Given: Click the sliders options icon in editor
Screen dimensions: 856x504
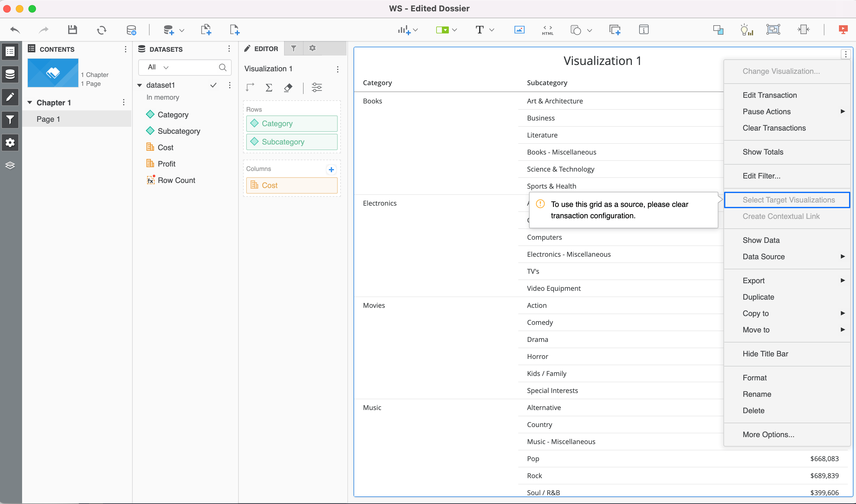Looking at the screenshot, I should tap(317, 88).
